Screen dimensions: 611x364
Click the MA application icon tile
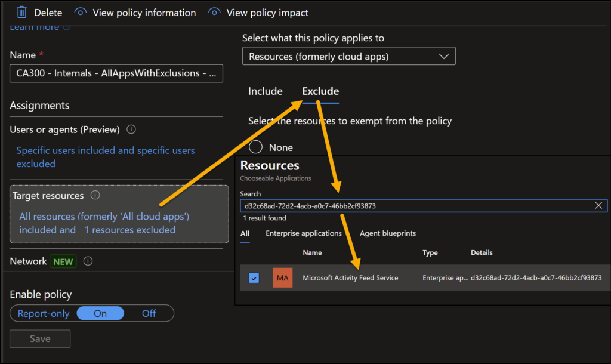tap(282, 278)
